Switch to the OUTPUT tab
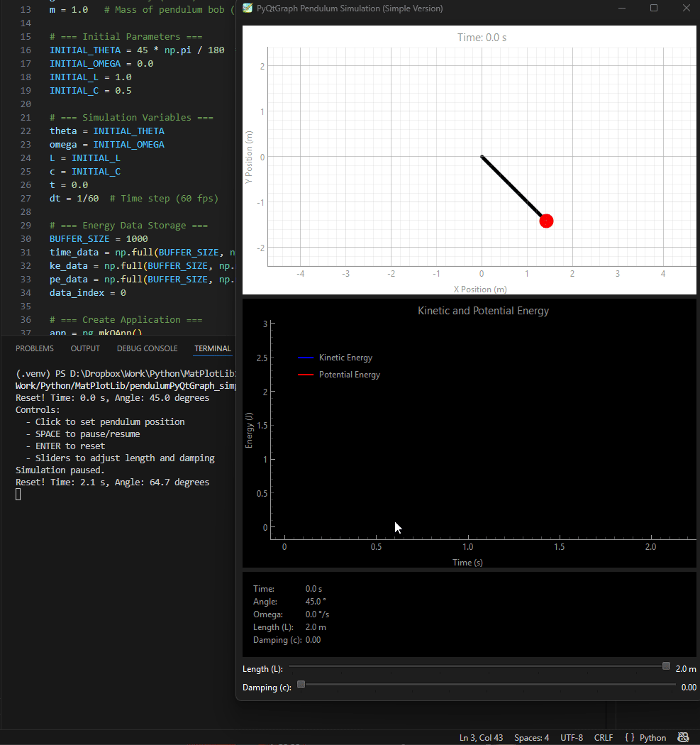700x745 pixels. pos(85,348)
